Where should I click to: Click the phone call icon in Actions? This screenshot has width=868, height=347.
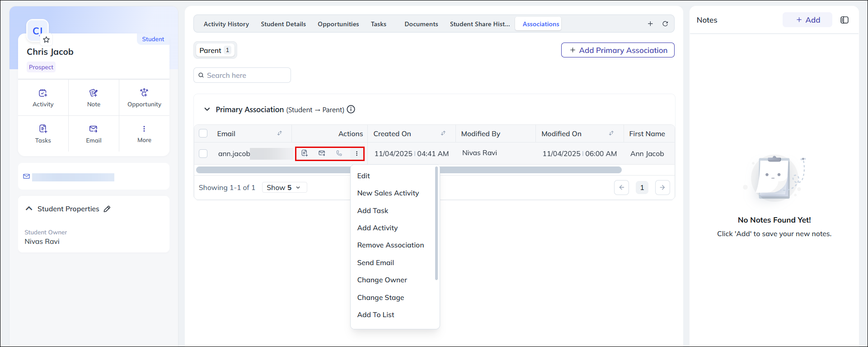pyautogui.click(x=339, y=153)
